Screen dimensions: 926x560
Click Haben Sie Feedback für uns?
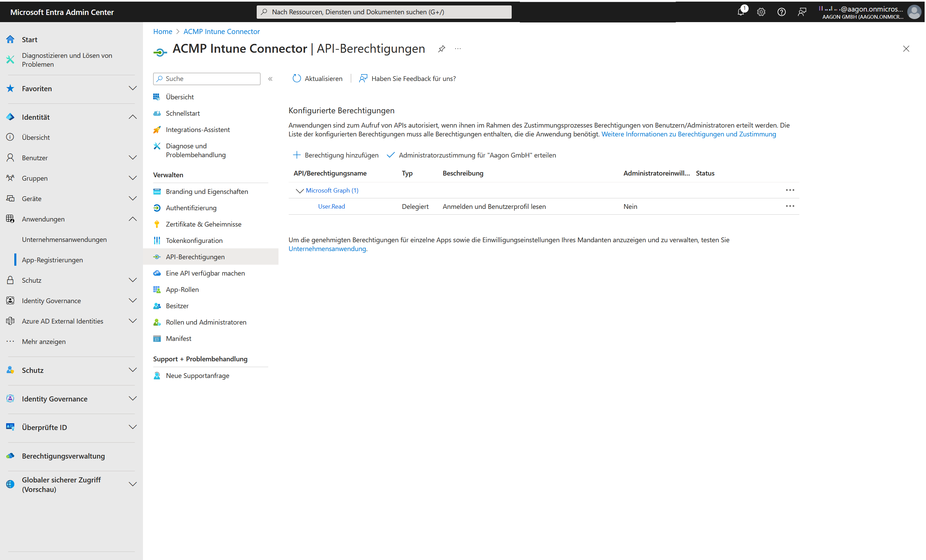pos(408,79)
